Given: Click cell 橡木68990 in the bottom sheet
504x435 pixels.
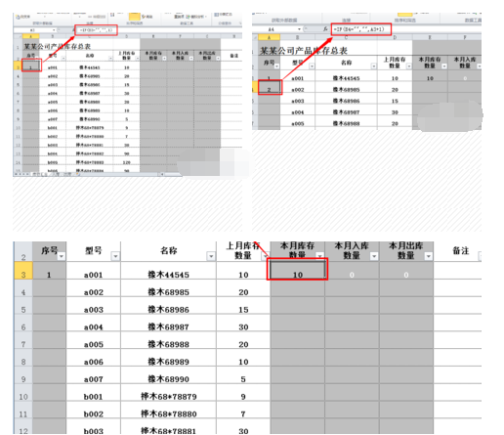Looking at the screenshot, I should [x=168, y=375].
